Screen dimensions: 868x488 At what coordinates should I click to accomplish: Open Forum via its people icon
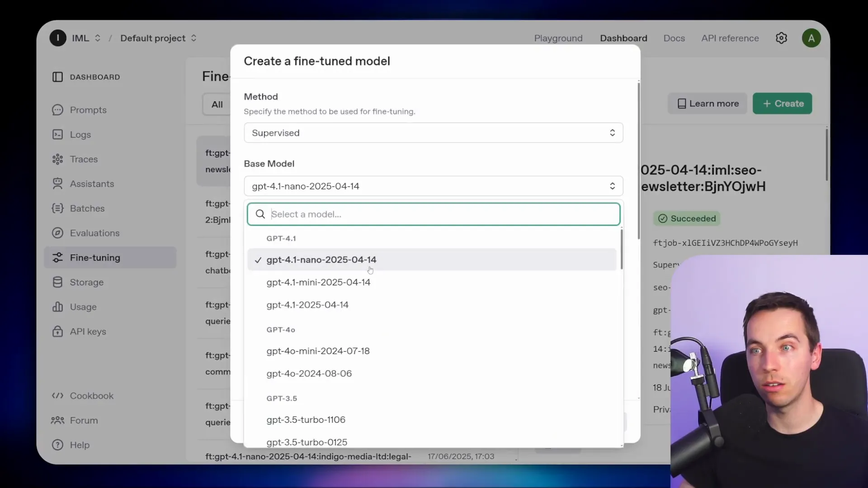pos(57,420)
